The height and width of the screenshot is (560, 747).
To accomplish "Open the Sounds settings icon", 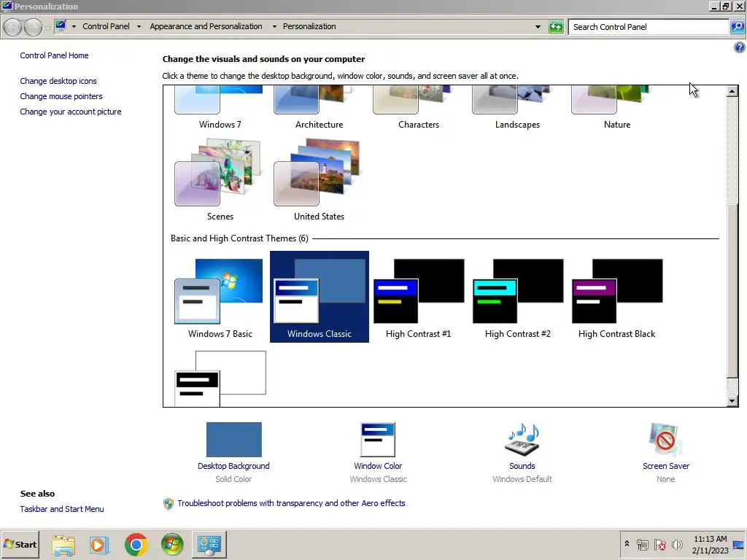I will pos(522,439).
